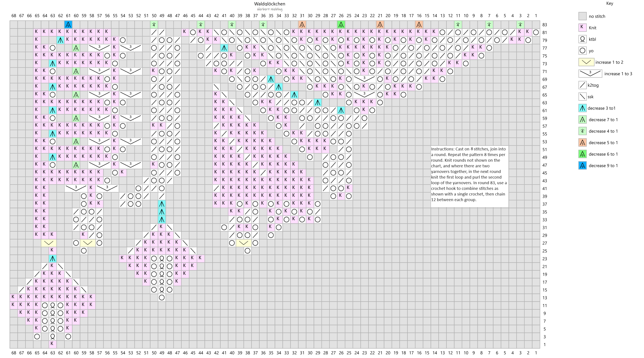Click the yo circle symbol in the key
This screenshot has height=358, width=644.
(x=582, y=50)
